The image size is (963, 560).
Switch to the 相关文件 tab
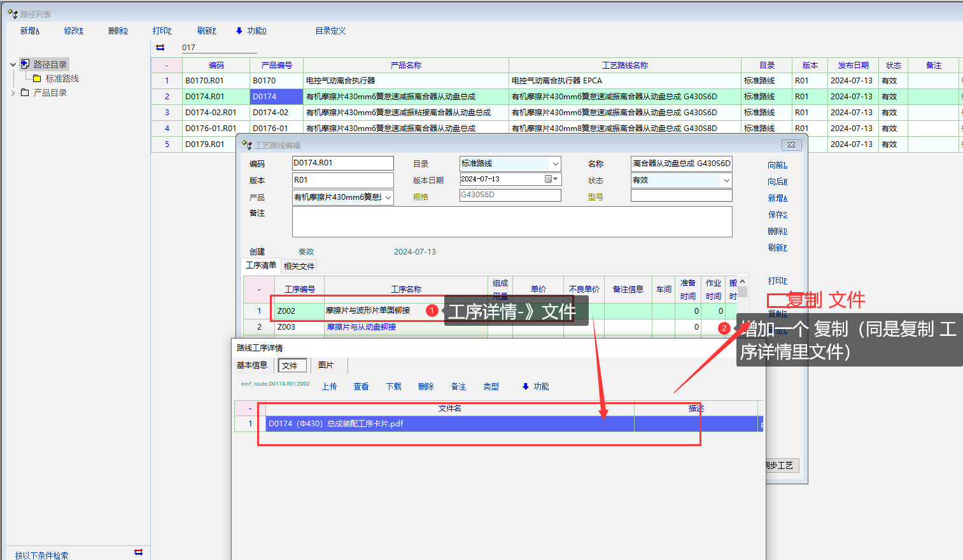299,266
